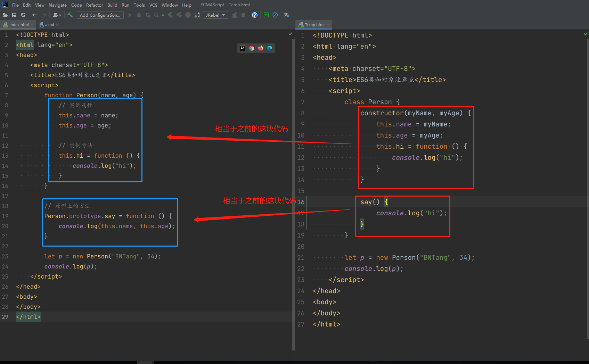
Task: Click line number 16 in right editor
Action: tap(301, 202)
